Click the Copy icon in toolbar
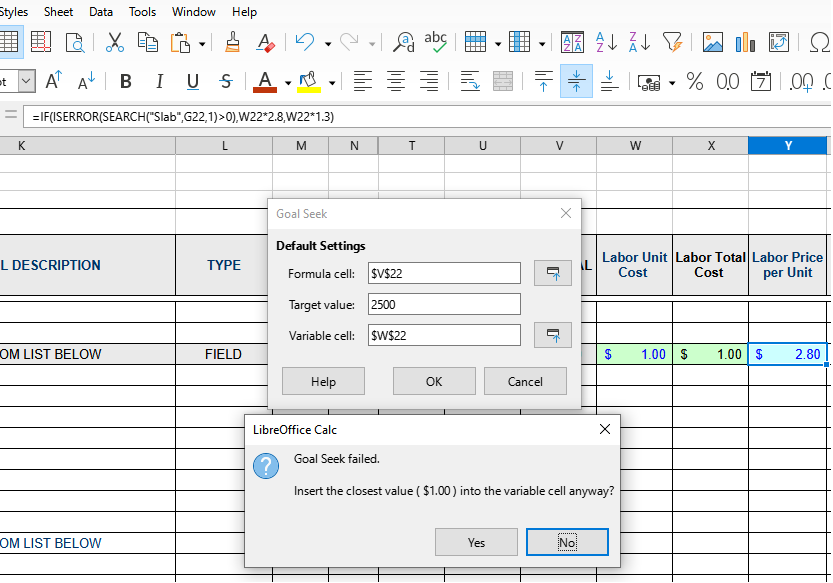833x583 pixels. click(147, 43)
